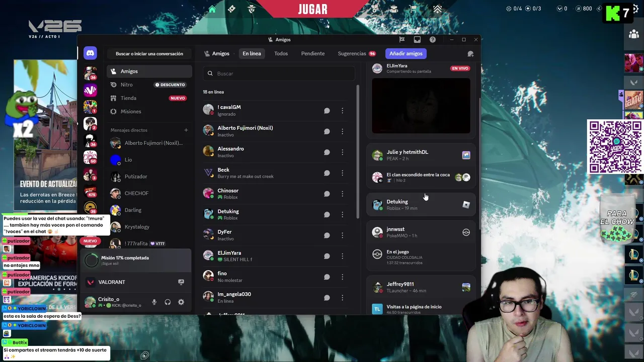The height and width of the screenshot is (362, 644).
Task: Open more options for Alberto Fujimori (Noxil) row
Action: 343,131
